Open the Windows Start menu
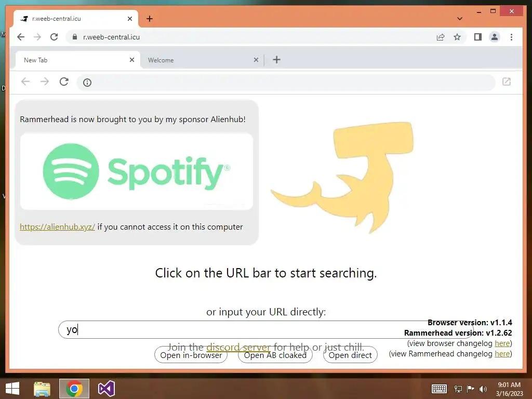Screen dimensions: 532x399 click(x=12, y=389)
